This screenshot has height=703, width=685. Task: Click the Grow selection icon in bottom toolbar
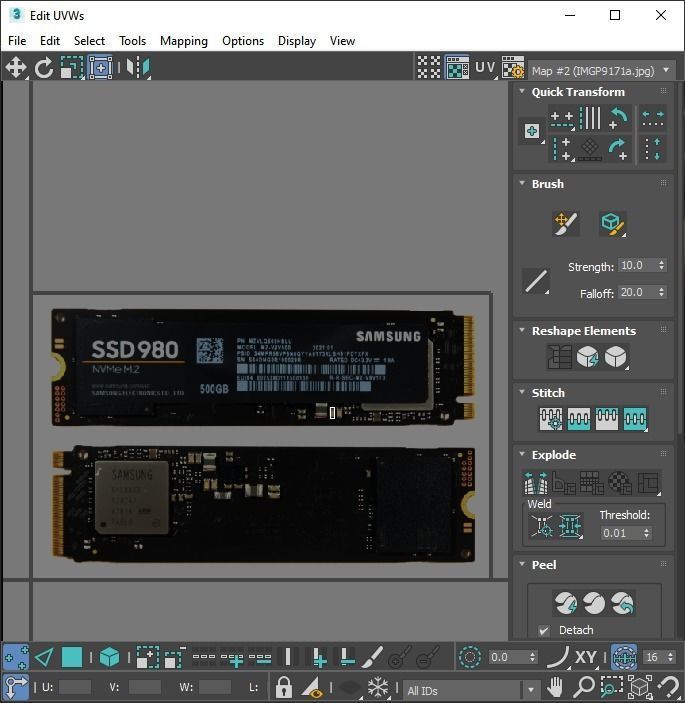(x=147, y=657)
